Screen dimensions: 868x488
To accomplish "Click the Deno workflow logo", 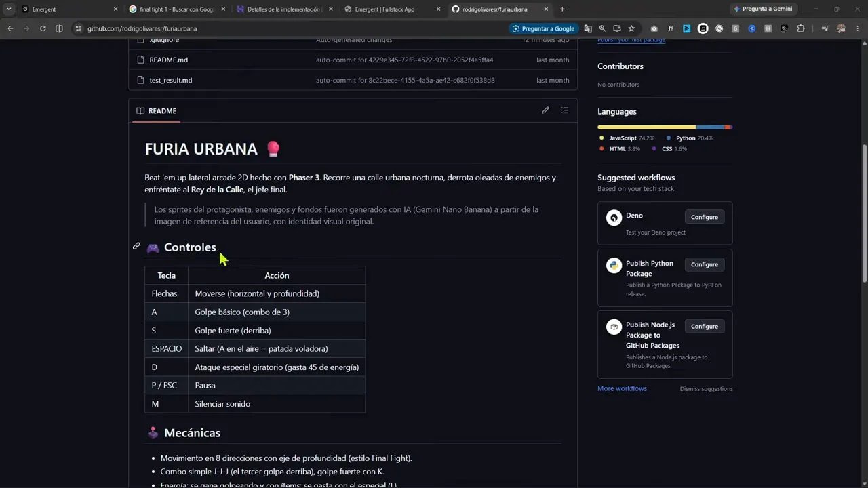I will coord(614,218).
